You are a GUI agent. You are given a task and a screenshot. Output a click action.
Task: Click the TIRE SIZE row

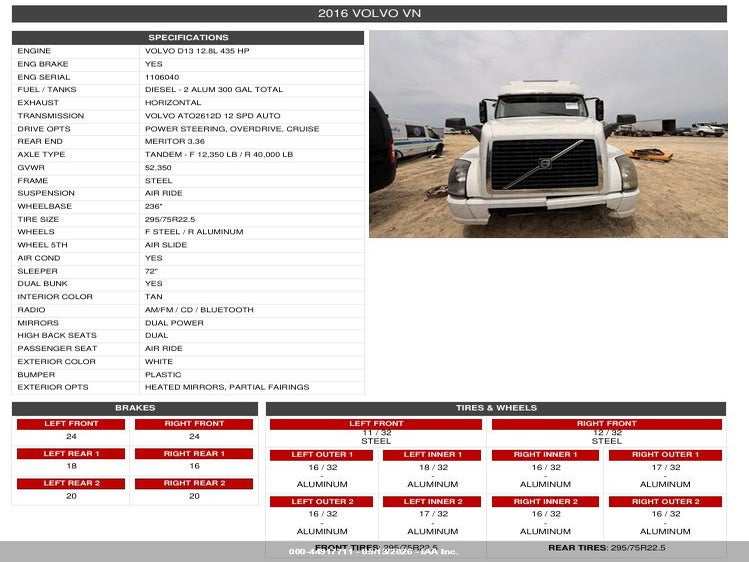pyautogui.click(x=188, y=220)
